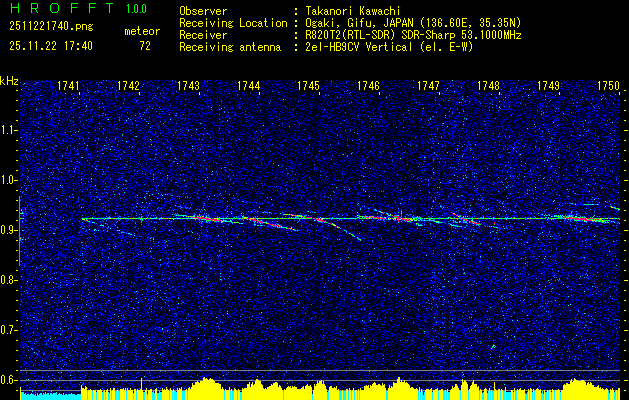Screen dimensions: 629x400
Task: Click the 0.7 kHz axis label
Action: (x=9, y=330)
